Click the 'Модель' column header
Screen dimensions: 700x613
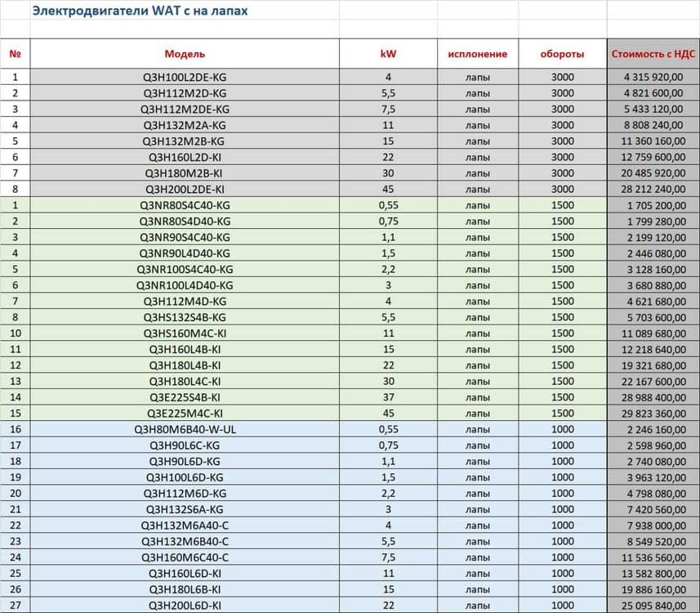click(x=185, y=54)
